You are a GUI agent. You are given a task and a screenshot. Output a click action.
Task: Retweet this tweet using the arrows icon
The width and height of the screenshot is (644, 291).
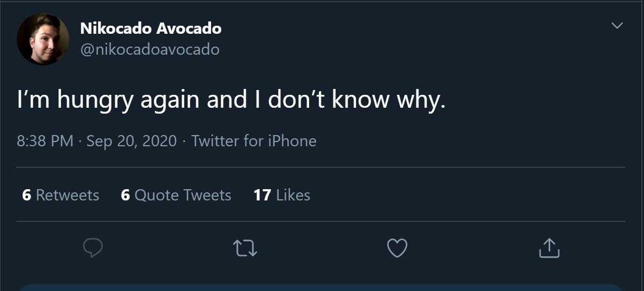point(245,248)
